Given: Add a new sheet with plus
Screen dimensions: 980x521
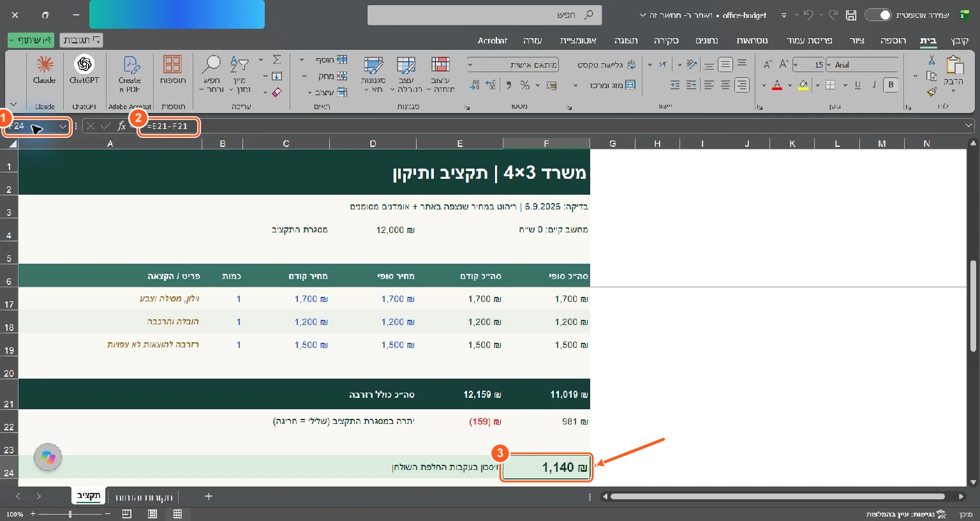Looking at the screenshot, I should point(208,496).
